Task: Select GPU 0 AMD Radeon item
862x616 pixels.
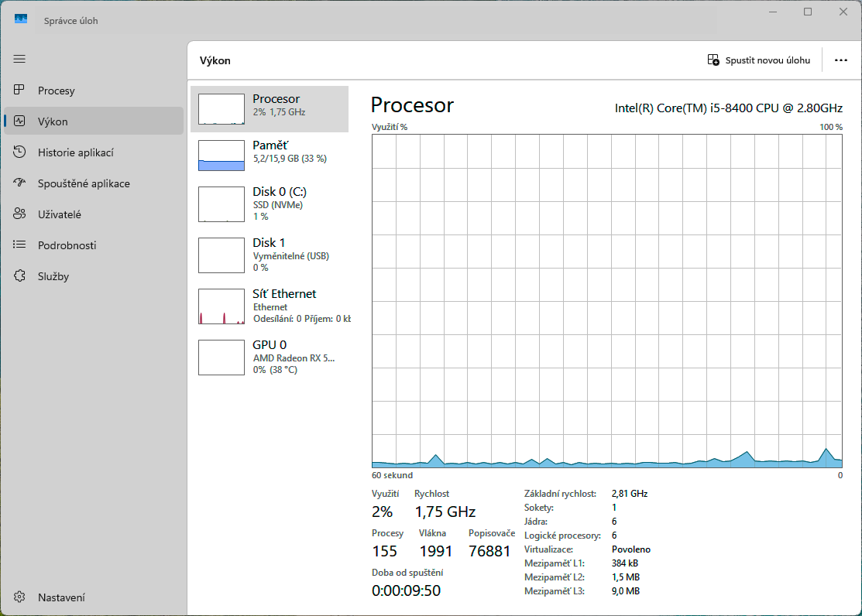Action: tap(270, 356)
